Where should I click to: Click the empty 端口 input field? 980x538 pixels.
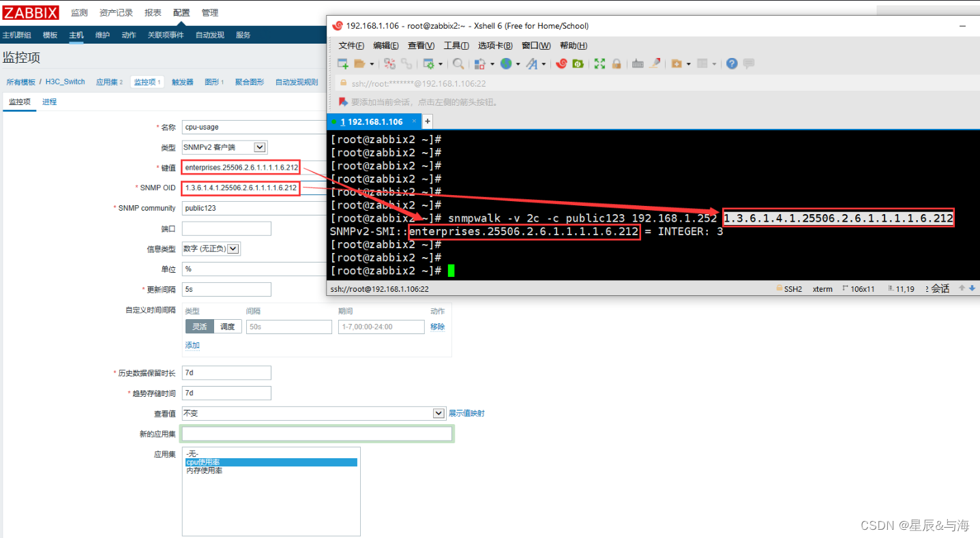tap(226, 228)
